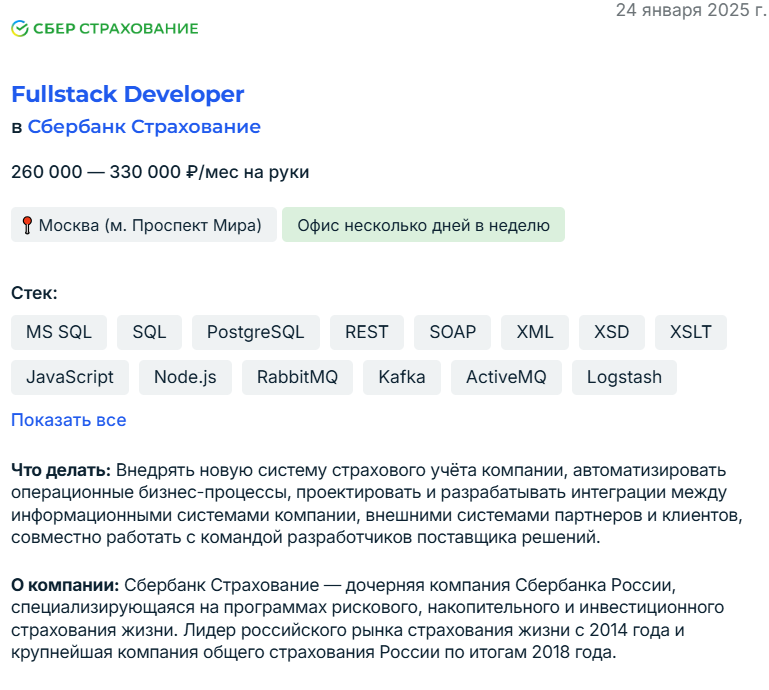The image size is (769, 690).
Task: Select the SOAP stack tag
Action: tap(452, 332)
